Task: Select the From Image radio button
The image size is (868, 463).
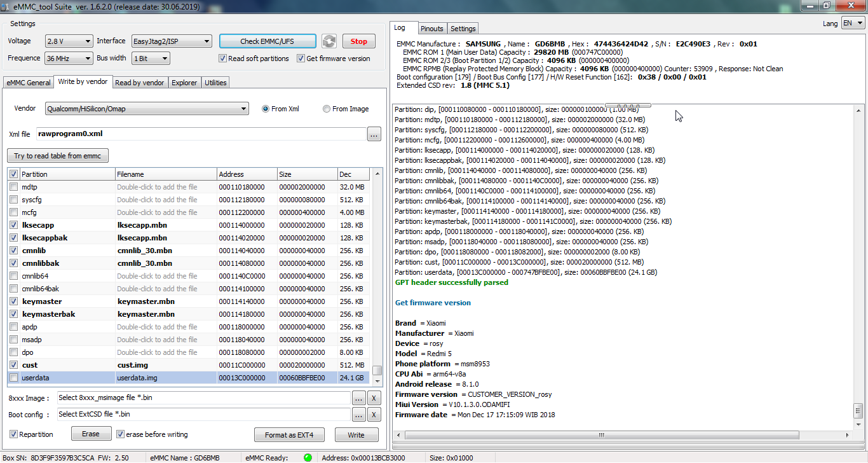Action: pyautogui.click(x=327, y=109)
